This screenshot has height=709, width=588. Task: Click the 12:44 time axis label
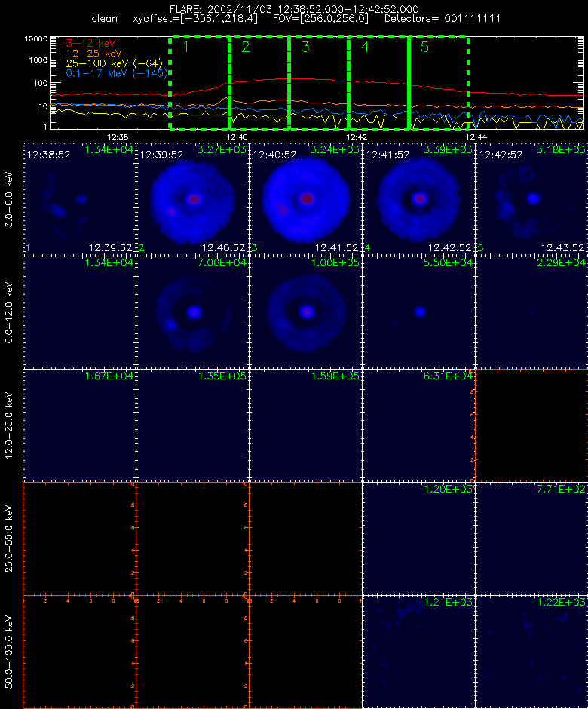click(x=476, y=137)
